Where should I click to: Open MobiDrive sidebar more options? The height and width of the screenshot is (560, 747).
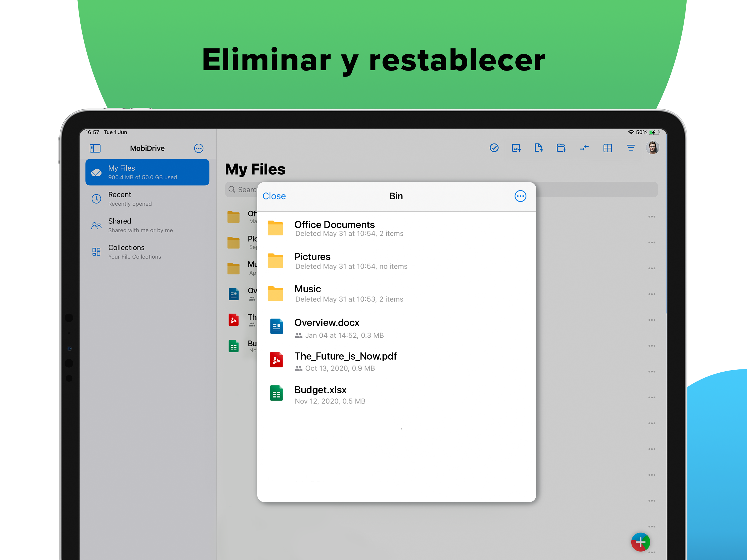point(199,148)
